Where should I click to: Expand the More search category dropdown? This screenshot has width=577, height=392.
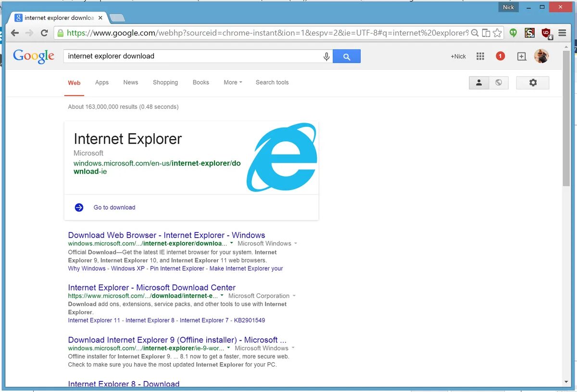click(x=233, y=82)
